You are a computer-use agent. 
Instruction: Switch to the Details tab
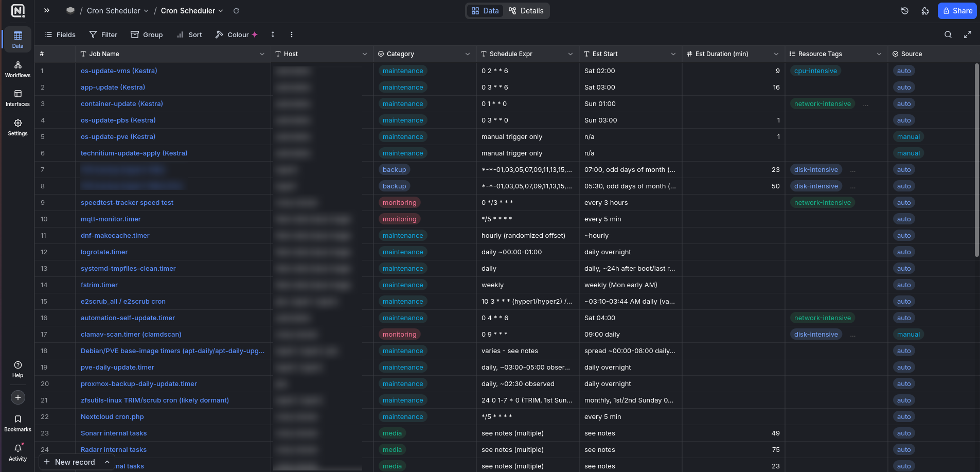coord(526,11)
